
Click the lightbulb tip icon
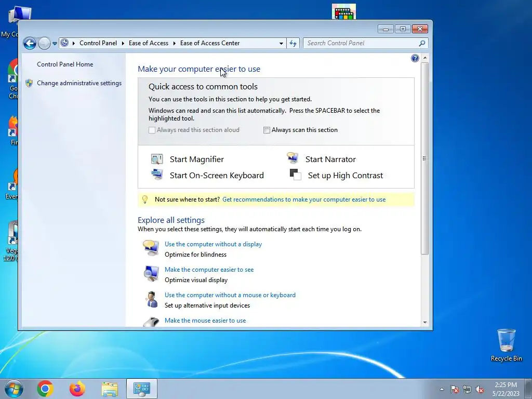click(x=145, y=199)
